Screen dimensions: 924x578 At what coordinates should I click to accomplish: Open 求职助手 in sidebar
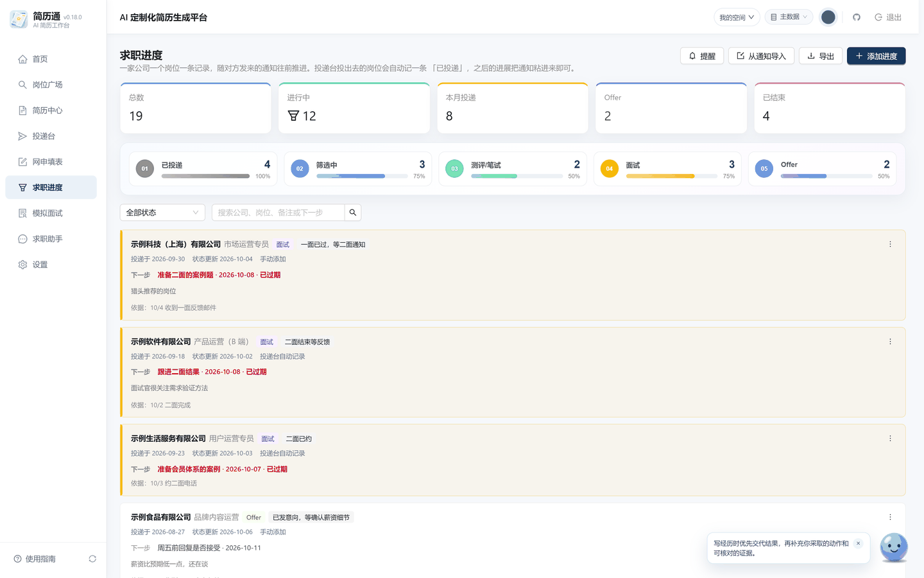(51, 239)
